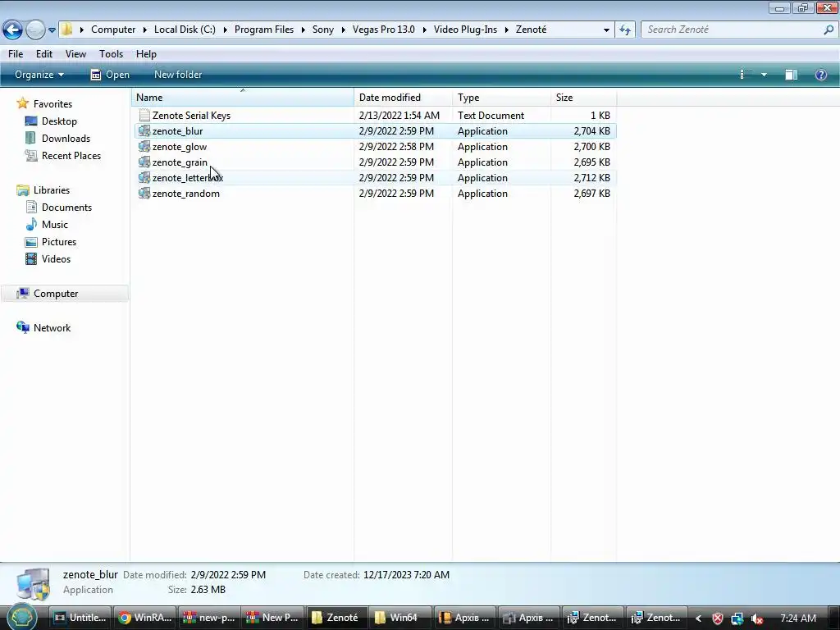Open the Pictures library
The width and height of the screenshot is (840, 630).
(x=59, y=242)
